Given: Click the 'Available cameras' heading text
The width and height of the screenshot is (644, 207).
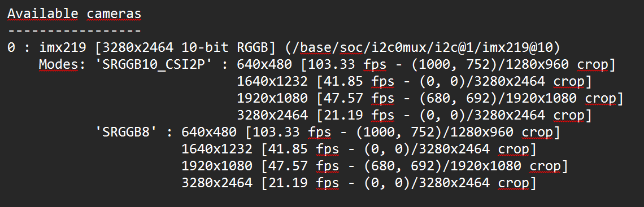Looking at the screenshot, I should 75,14.
